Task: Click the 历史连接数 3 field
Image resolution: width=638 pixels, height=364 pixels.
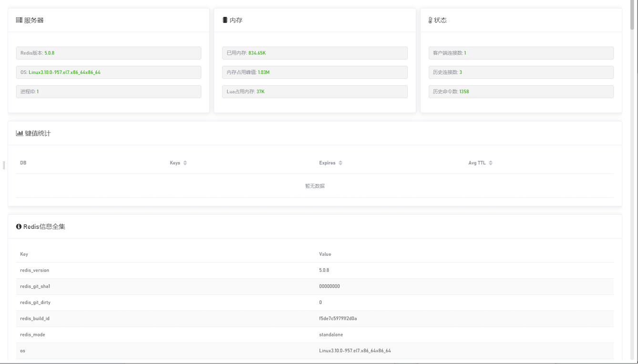Action: click(x=521, y=72)
